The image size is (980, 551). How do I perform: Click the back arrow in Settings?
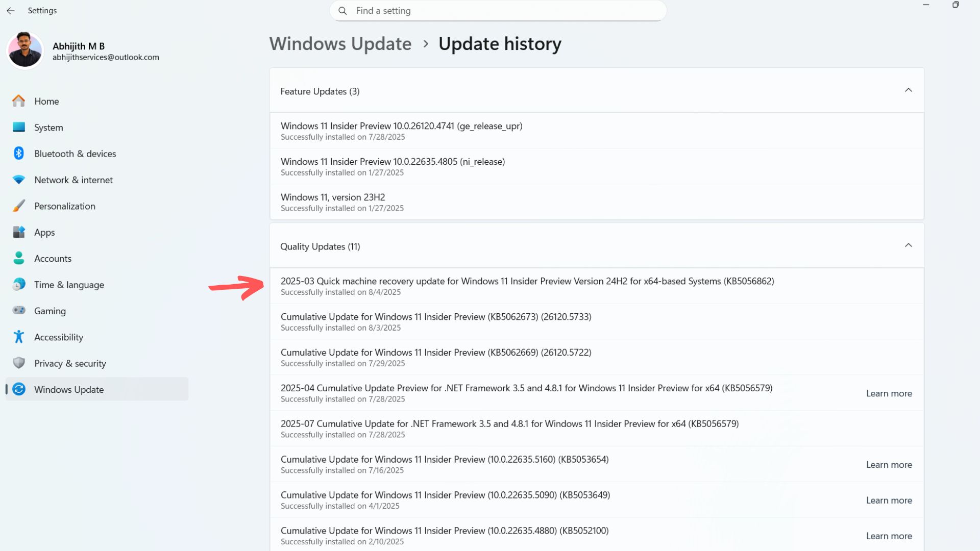pos(11,10)
